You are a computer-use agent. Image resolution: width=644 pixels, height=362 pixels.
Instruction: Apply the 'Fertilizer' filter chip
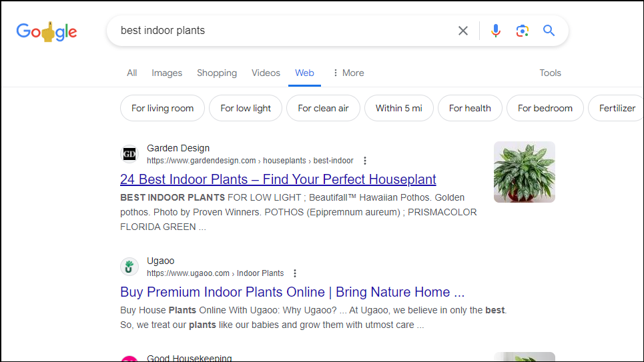[616, 109]
